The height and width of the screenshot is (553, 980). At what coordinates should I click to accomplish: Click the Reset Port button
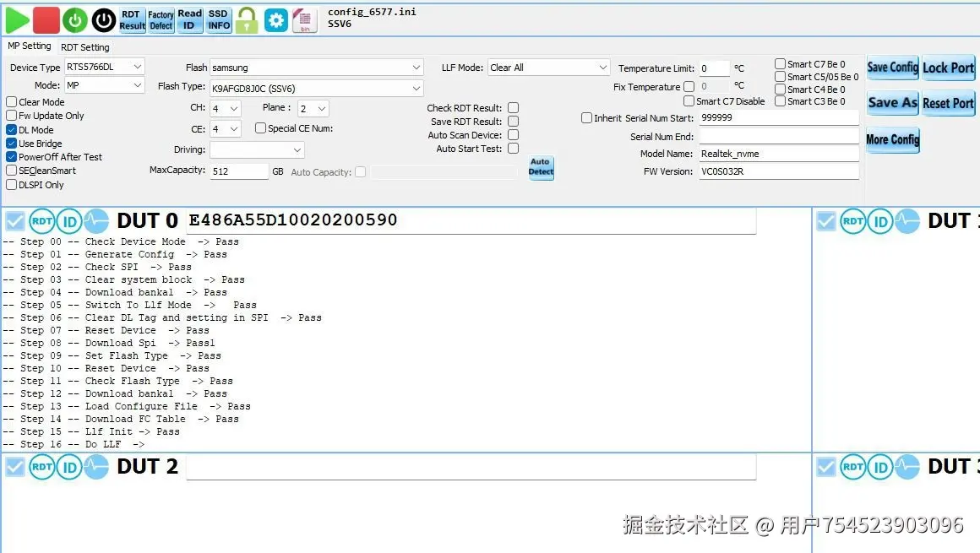[948, 103]
